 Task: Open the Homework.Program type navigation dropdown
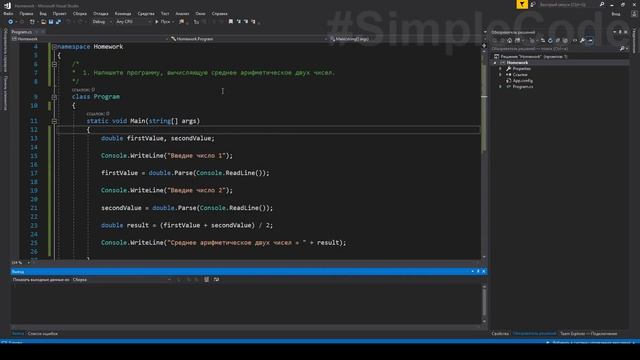point(249,39)
